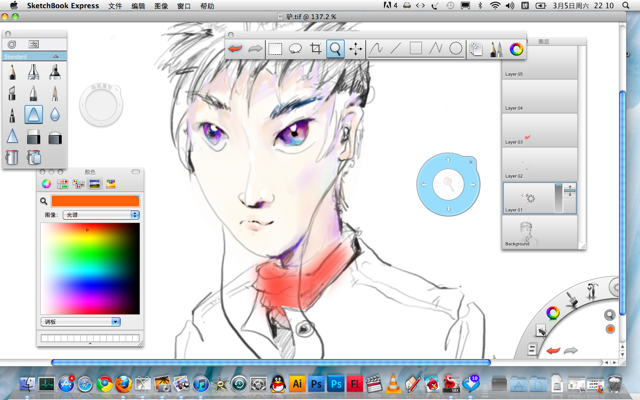Select Layer 03 in layers panel
The height and width of the screenshot is (400, 640).
(539, 130)
